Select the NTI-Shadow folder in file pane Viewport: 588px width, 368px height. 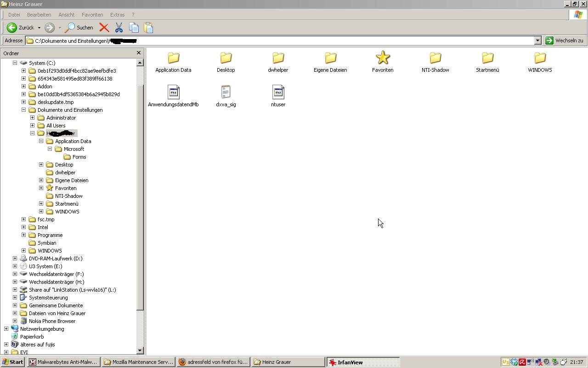click(x=435, y=58)
